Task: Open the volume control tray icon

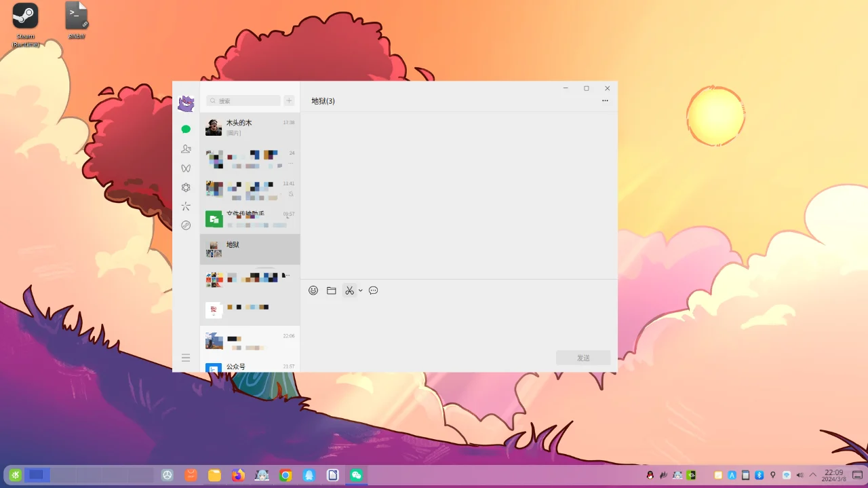Action: coord(800,475)
